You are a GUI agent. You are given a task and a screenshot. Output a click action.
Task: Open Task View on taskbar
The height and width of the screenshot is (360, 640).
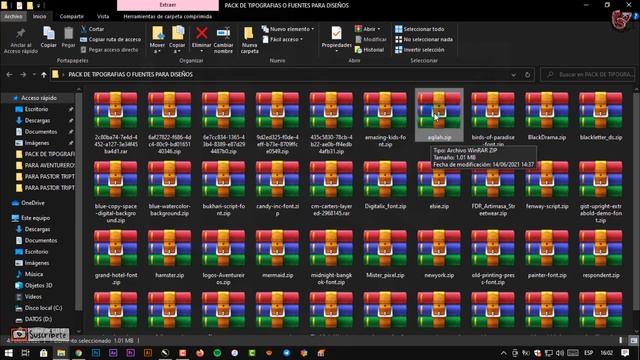pos(25,353)
